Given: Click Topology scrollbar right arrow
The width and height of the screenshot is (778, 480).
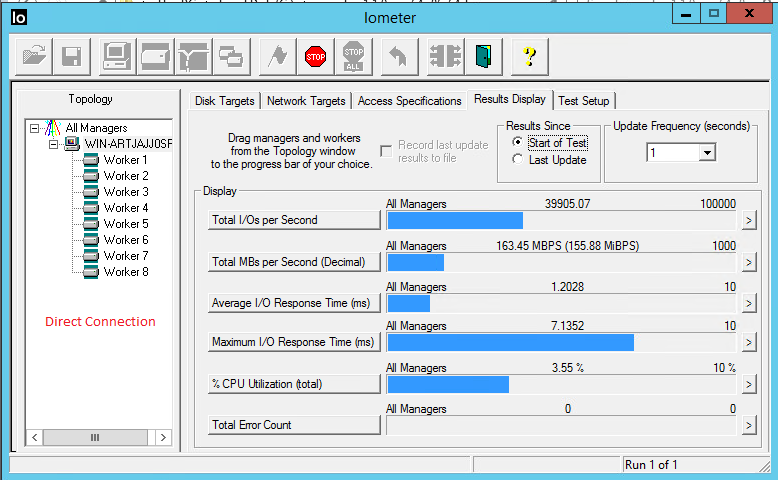Looking at the screenshot, I should (x=163, y=437).
